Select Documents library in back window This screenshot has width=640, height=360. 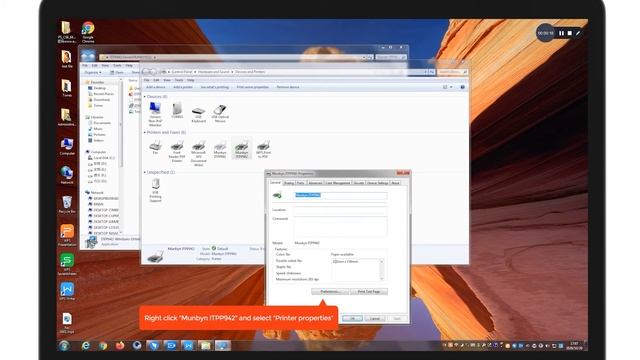coord(102,123)
